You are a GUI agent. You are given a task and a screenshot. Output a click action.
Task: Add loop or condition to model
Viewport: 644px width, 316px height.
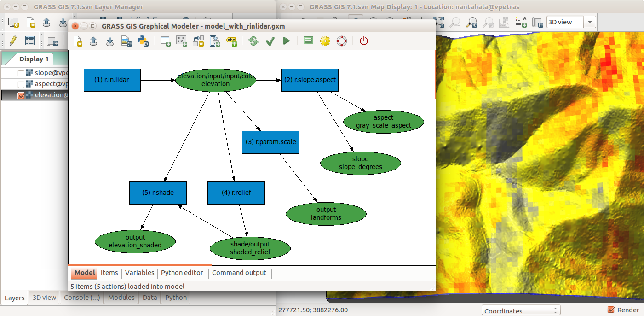pos(215,41)
